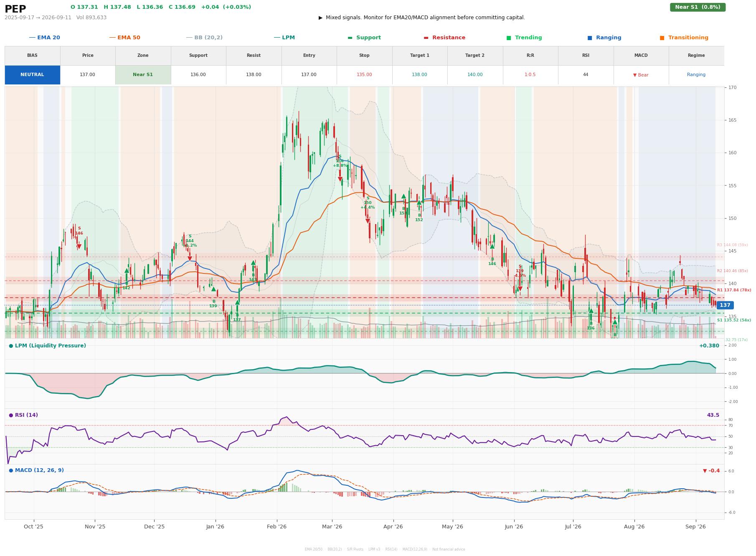Click the close value C 136.69
This screenshot has height=556, width=756.
(x=182, y=7)
